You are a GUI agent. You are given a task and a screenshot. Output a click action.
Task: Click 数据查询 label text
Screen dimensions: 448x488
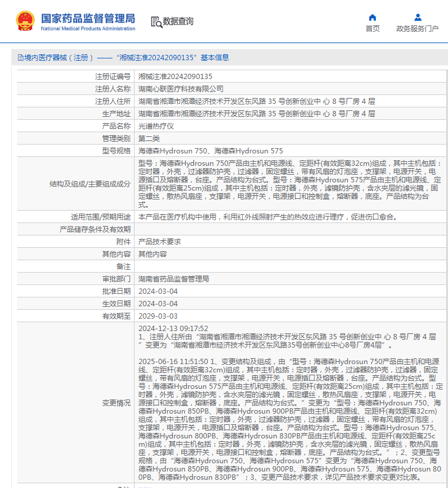coord(178,21)
